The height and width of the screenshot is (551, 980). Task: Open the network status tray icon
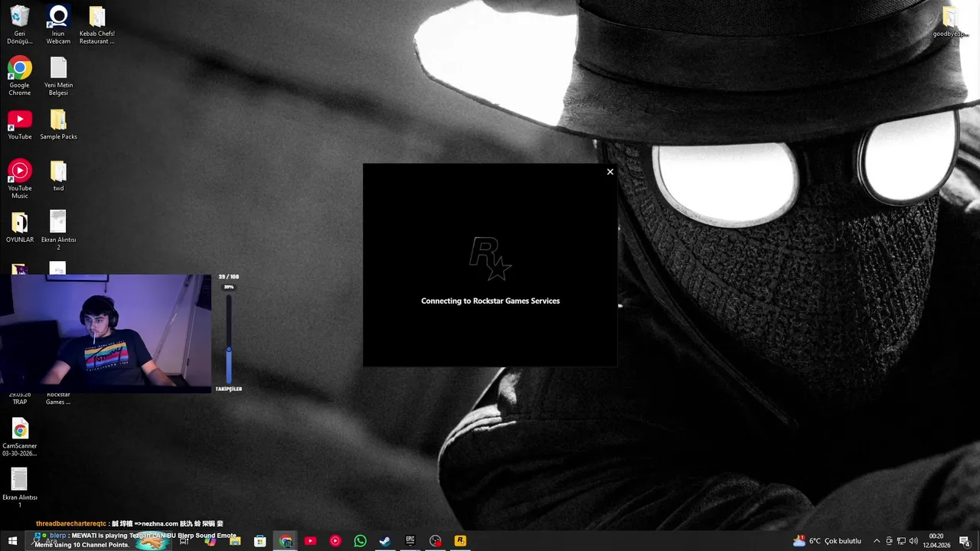[x=901, y=541]
